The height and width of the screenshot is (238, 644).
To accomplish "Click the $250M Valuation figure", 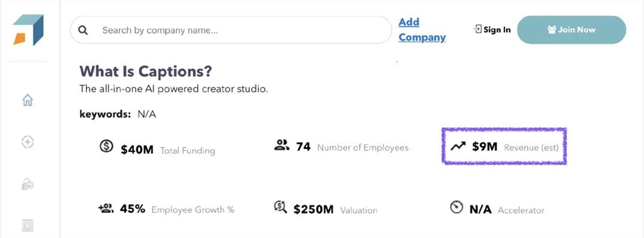I will [x=314, y=210].
